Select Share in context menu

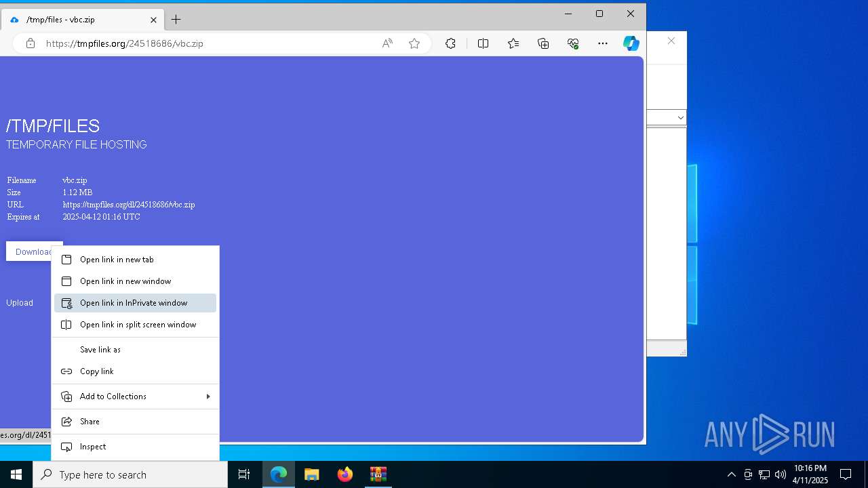coord(135,422)
